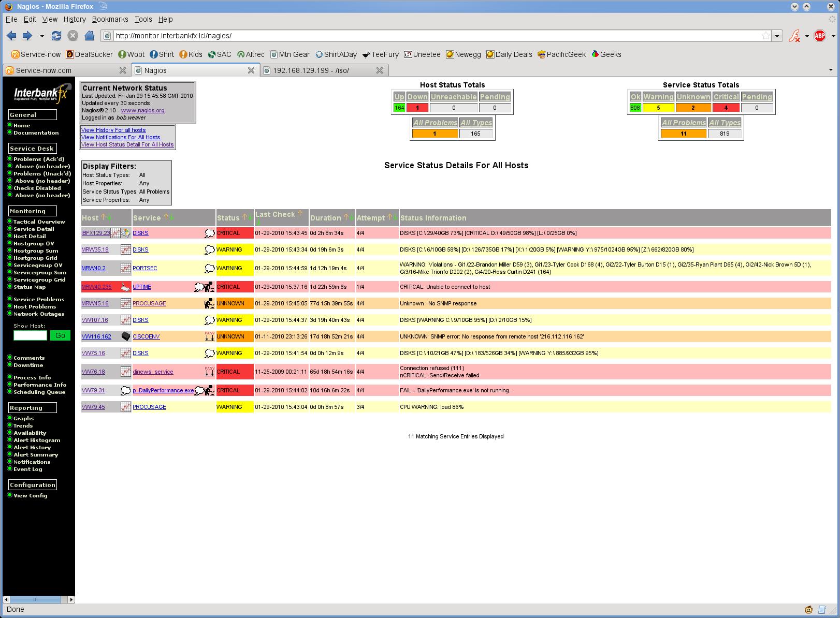The image size is (840, 618).
Task: Click the passive check icon on CISCOENV row
Action: (209, 336)
